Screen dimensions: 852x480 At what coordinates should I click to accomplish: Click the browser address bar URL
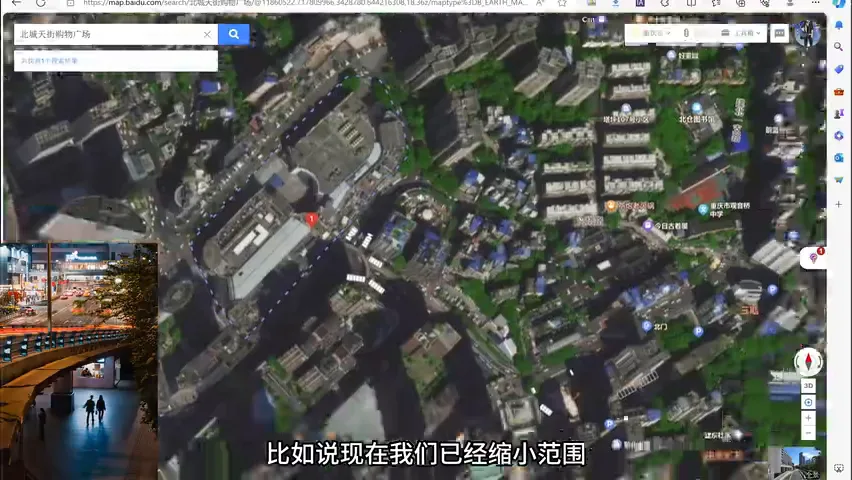pos(304,3)
